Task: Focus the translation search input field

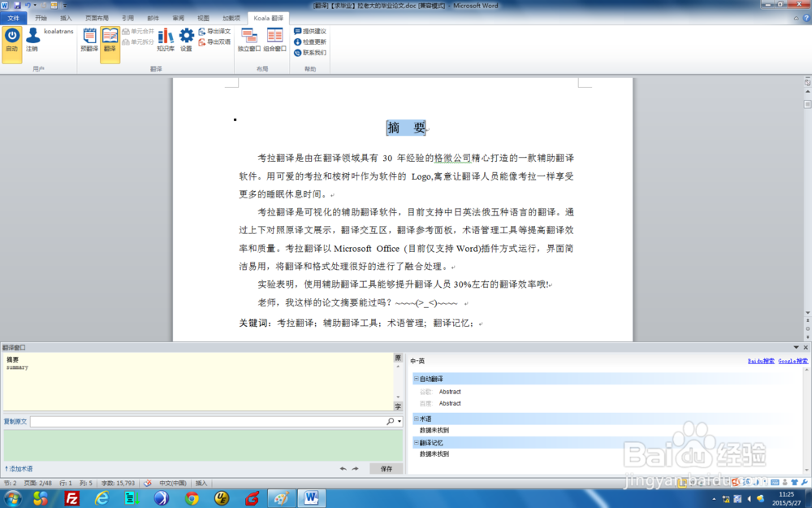Action: [207, 421]
